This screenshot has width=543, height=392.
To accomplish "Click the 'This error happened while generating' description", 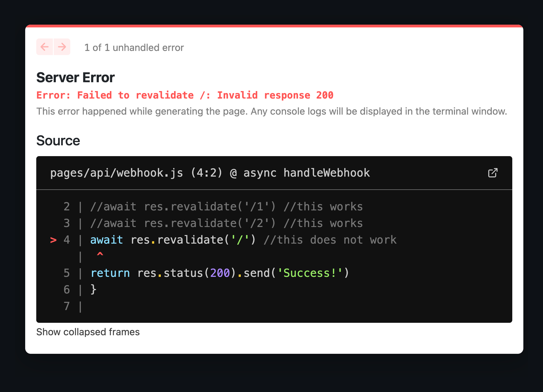I will [271, 111].
